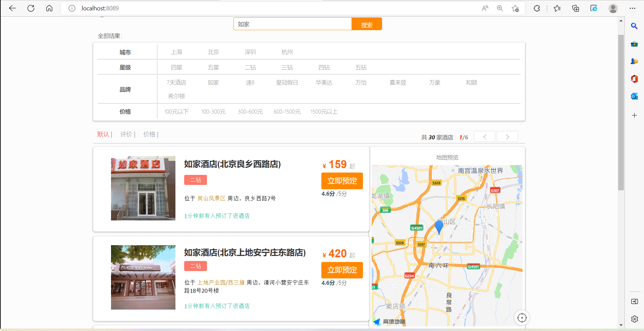Book 如家酒店(北京上地安宁庄东路店) with 立即预定

pos(342,270)
